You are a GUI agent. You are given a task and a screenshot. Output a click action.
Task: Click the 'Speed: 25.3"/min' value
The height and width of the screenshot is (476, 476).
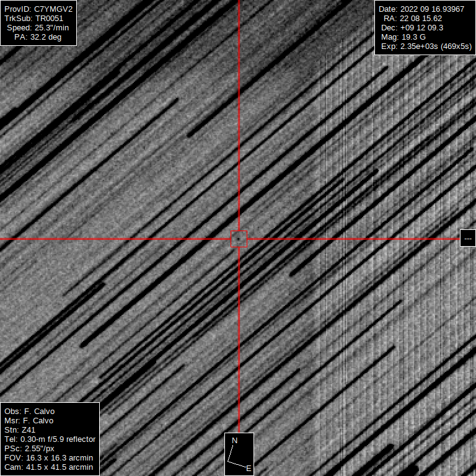pyautogui.click(x=38, y=28)
